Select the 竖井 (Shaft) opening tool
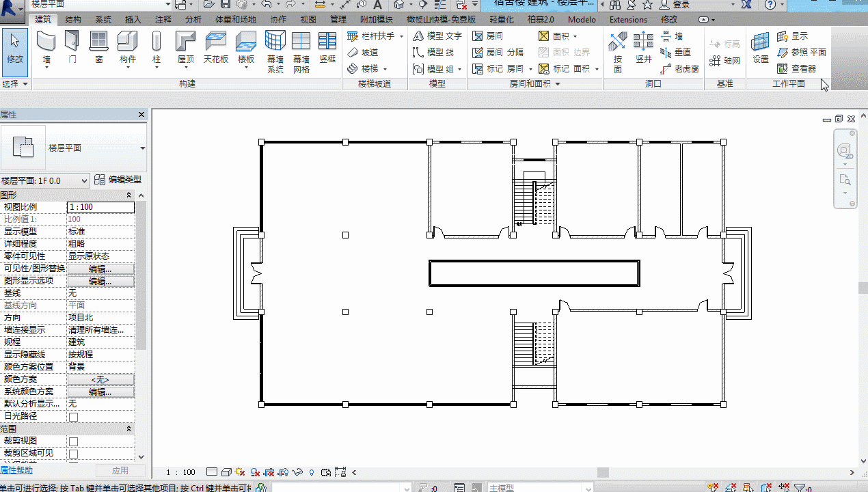The width and height of the screenshot is (868, 492). [x=644, y=49]
